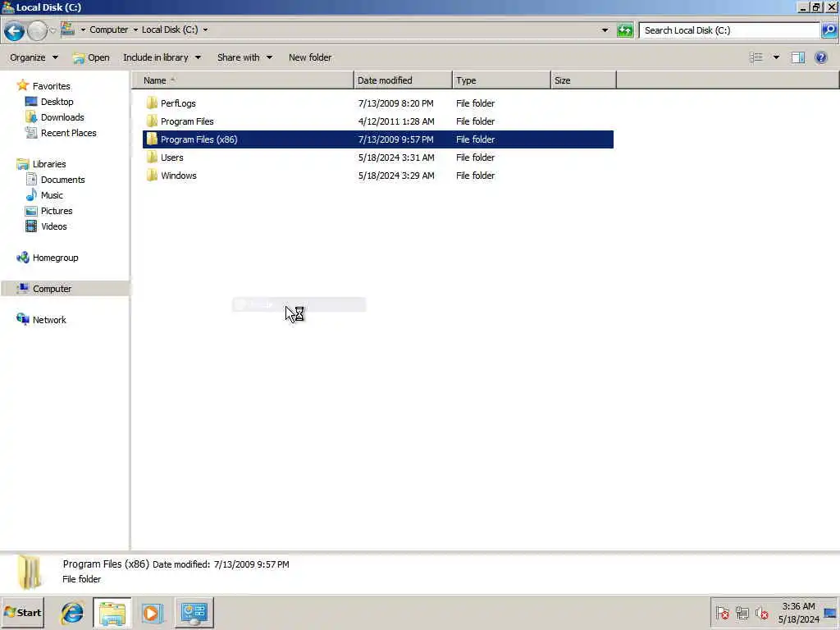Select Favorites in the navigation pane
840x630 pixels.
coord(52,85)
